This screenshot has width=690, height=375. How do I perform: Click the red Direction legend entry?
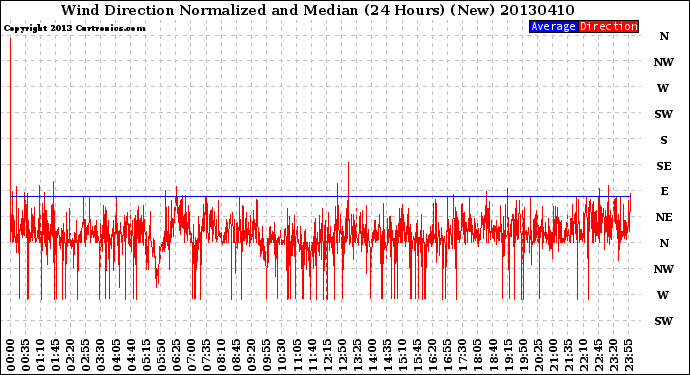point(608,26)
